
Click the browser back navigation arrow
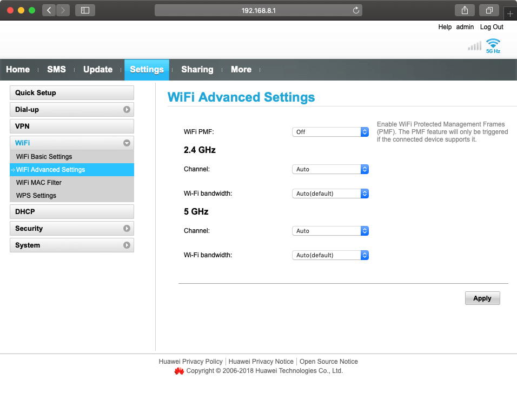[x=48, y=10]
